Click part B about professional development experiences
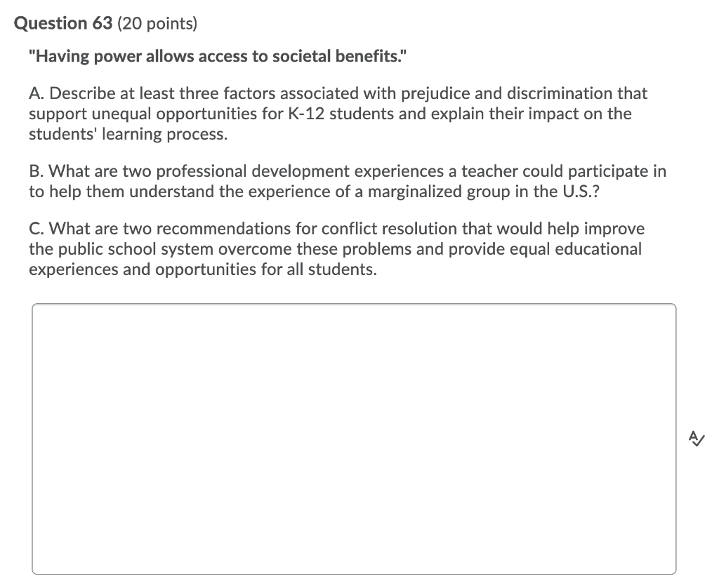Viewport: 719px width, 588px height. pyautogui.click(x=347, y=180)
